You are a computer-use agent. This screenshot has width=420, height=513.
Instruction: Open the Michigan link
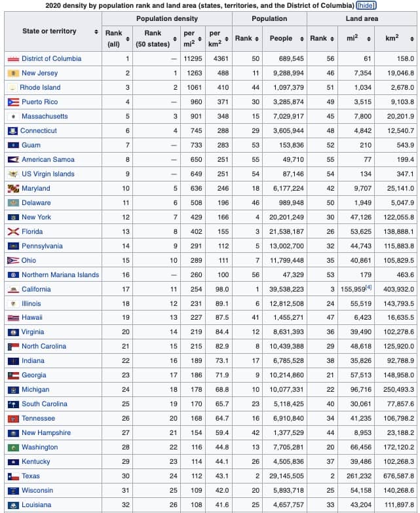click(35, 389)
